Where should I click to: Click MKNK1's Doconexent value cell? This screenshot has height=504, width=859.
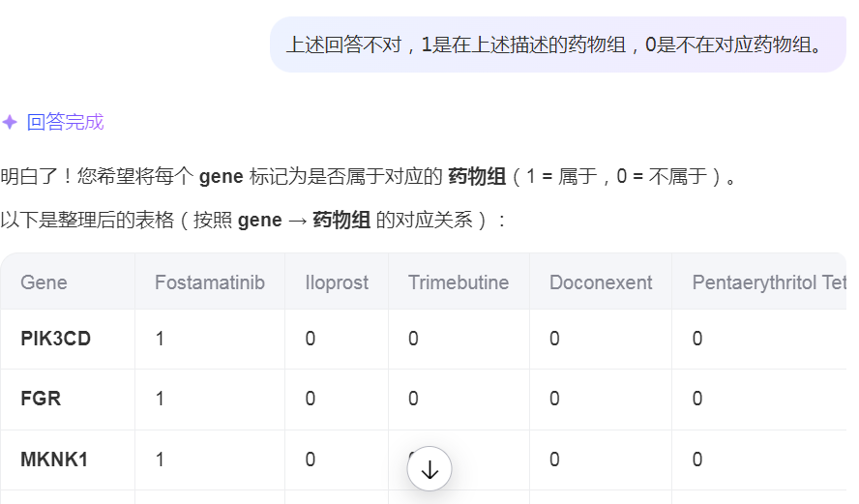pyautogui.click(x=554, y=460)
